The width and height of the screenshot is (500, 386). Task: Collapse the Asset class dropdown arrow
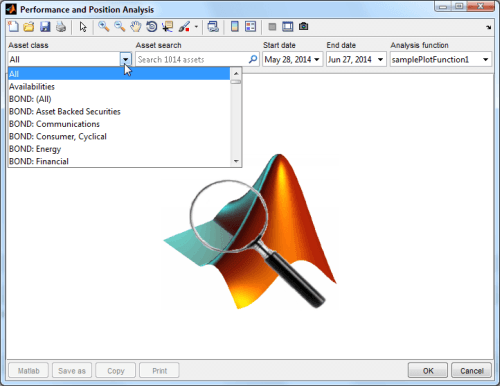point(125,60)
